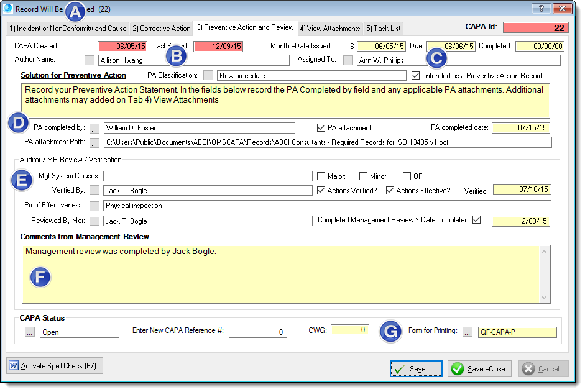Open the Proof Effectiveness lookup button
Viewport: 585px width, 392px height.
pyautogui.click(x=94, y=206)
